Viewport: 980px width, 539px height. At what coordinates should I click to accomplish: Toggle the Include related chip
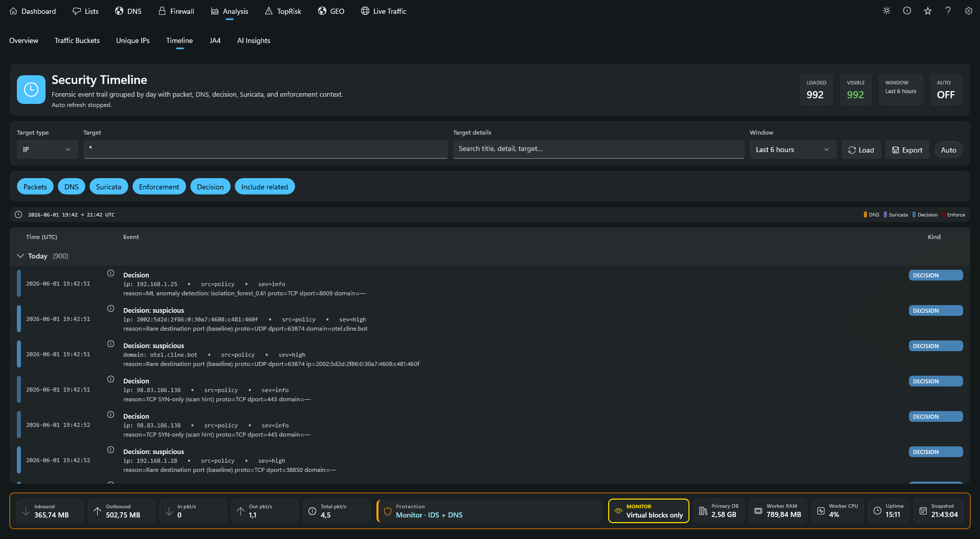click(x=264, y=187)
